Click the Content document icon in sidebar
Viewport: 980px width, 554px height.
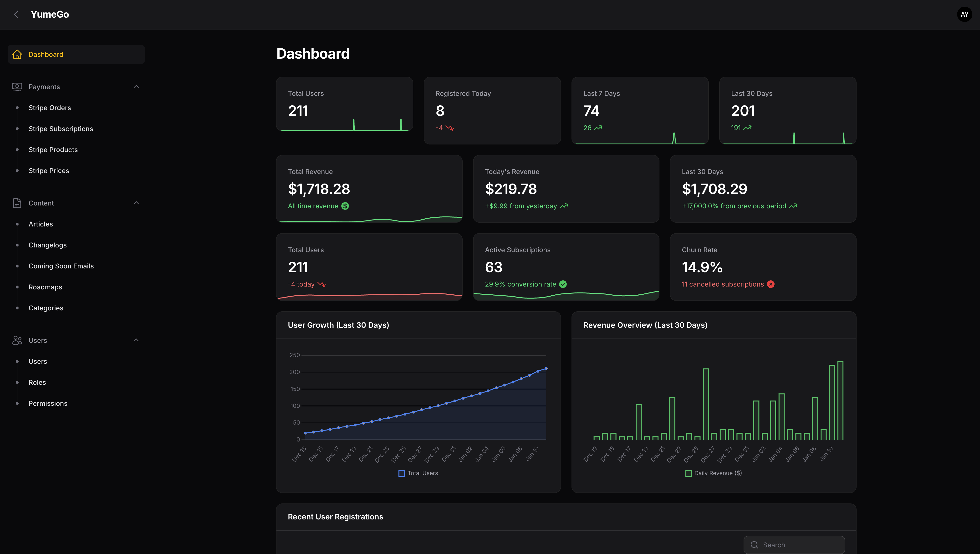pyautogui.click(x=17, y=203)
